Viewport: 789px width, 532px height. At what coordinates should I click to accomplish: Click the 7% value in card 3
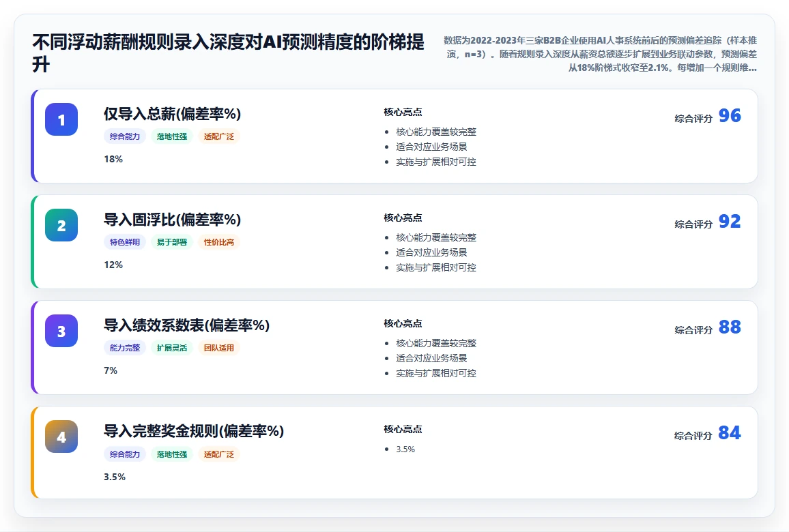(x=111, y=370)
